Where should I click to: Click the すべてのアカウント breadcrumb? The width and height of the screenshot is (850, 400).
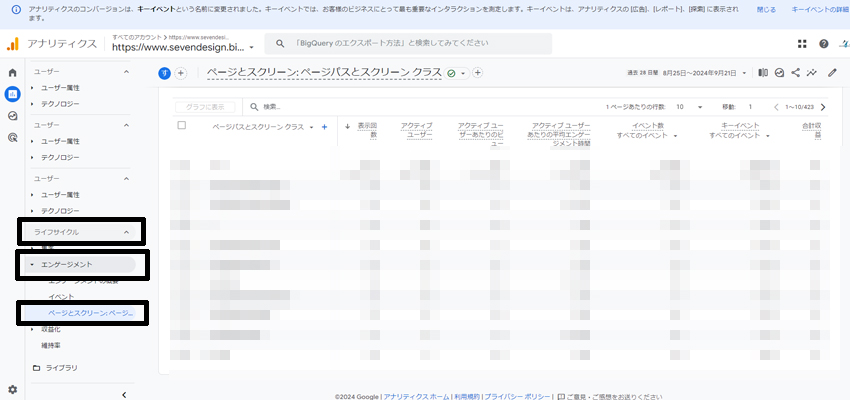click(x=137, y=37)
